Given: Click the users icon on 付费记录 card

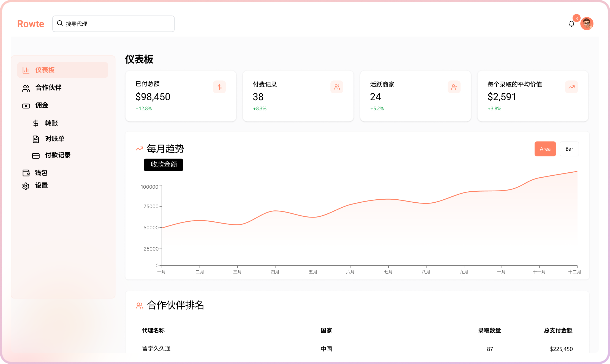Looking at the screenshot, I should click(x=337, y=87).
